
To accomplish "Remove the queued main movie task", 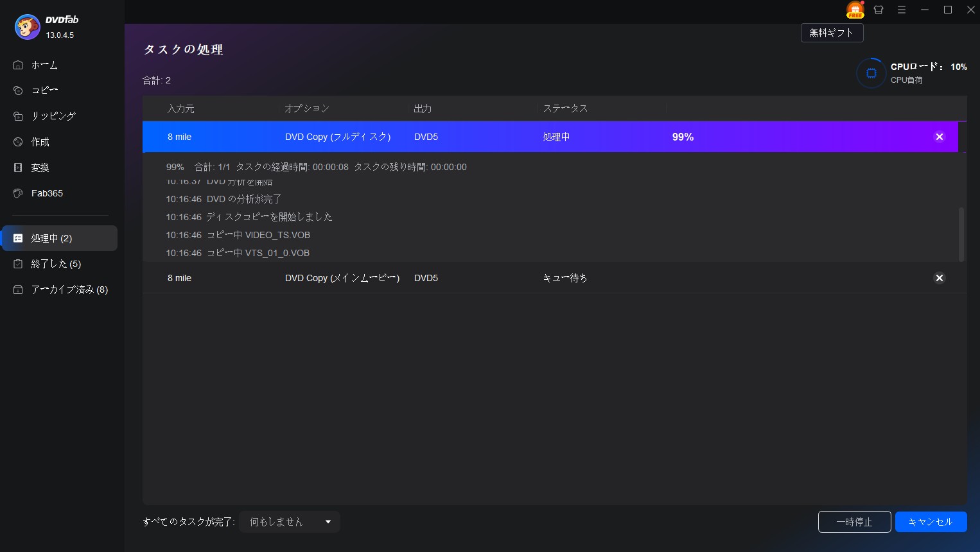I will click(939, 278).
